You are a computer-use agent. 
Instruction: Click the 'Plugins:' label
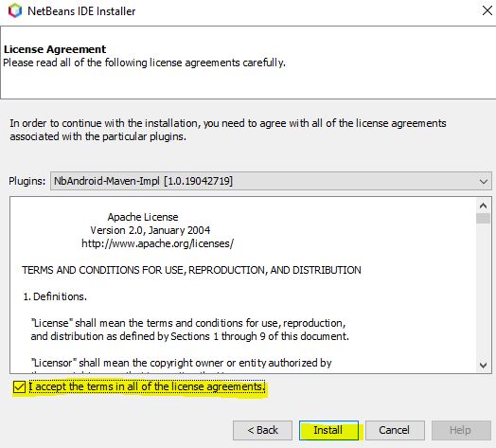pyautogui.click(x=27, y=181)
